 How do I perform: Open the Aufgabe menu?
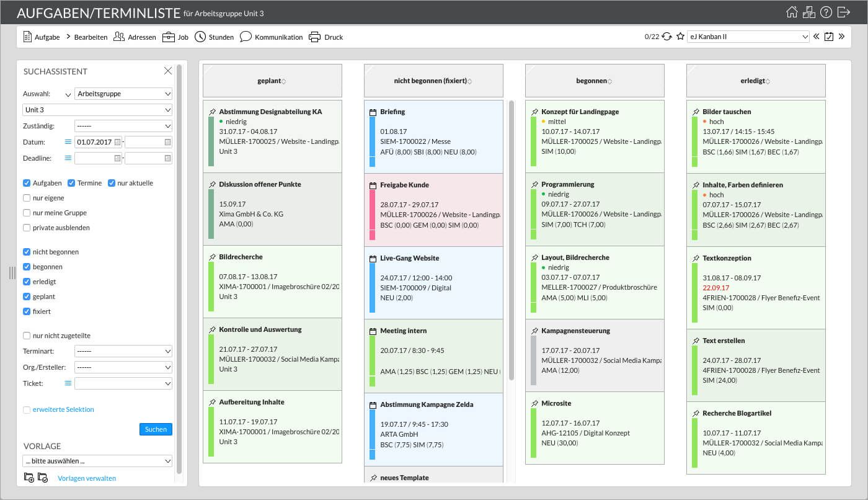[42, 37]
